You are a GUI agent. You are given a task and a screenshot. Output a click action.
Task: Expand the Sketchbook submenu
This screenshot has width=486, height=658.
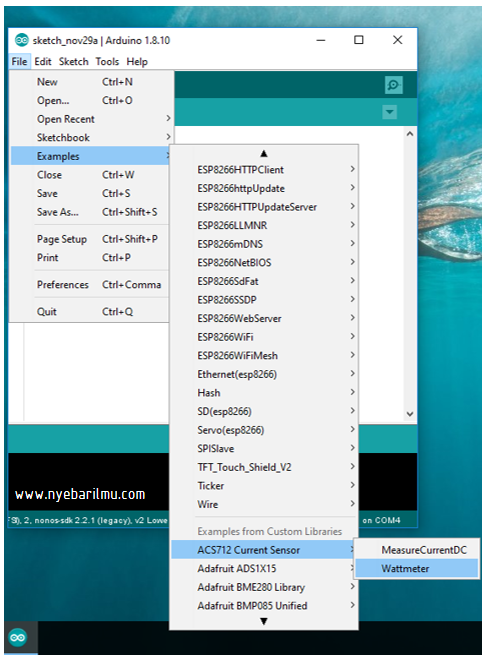coord(90,138)
